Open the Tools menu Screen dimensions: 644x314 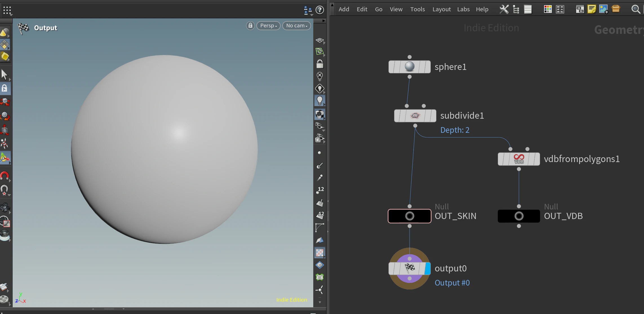(418, 9)
